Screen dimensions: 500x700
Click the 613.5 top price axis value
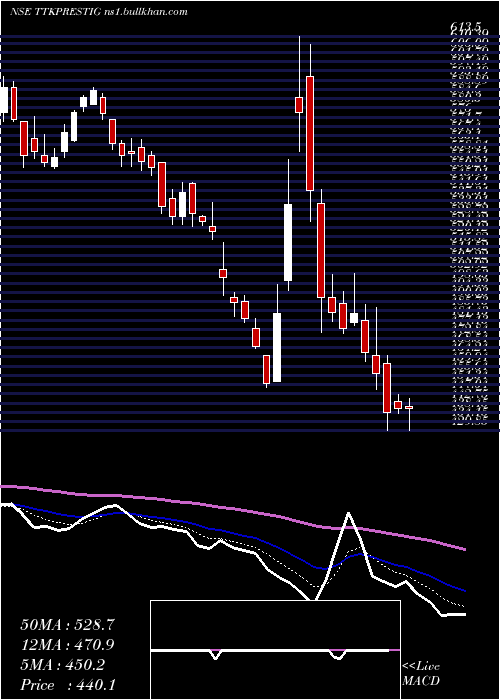tap(467, 29)
